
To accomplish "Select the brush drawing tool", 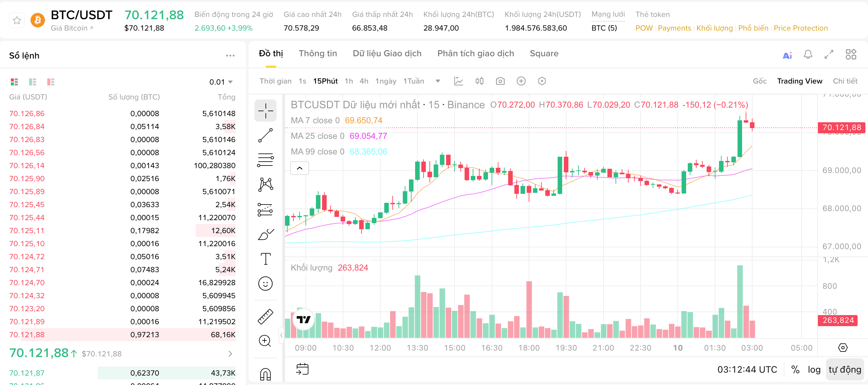I will point(265,234).
